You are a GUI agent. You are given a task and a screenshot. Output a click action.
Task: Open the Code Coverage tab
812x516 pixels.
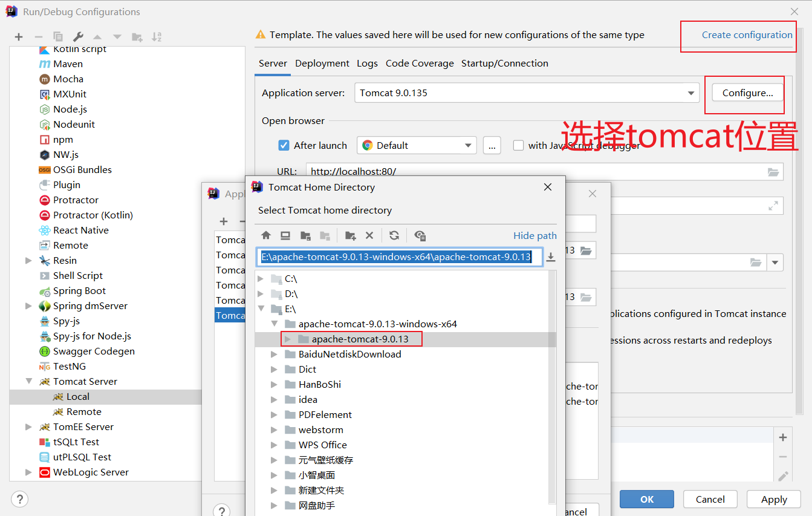pyautogui.click(x=420, y=63)
